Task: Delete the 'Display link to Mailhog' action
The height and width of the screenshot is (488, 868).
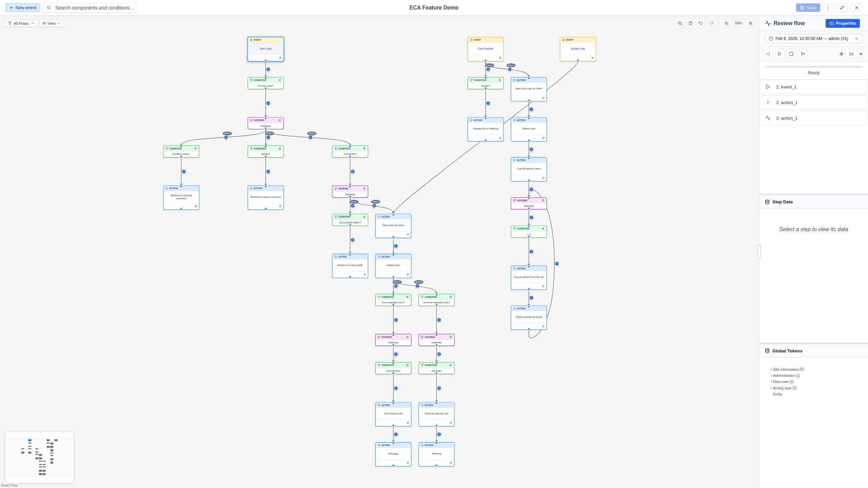Action: [x=500, y=138]
